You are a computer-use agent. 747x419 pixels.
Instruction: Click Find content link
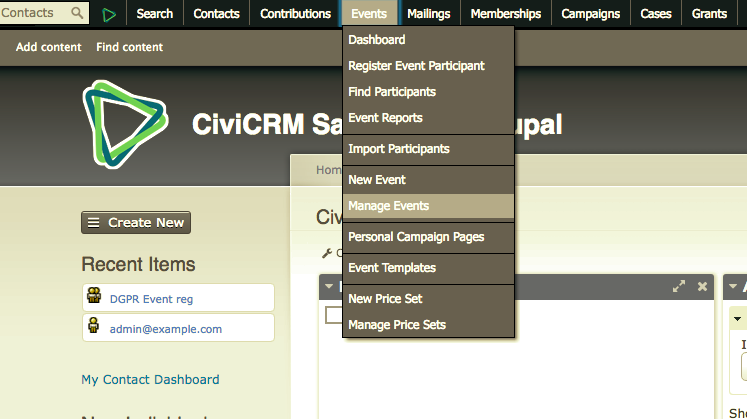click(130, 47)
